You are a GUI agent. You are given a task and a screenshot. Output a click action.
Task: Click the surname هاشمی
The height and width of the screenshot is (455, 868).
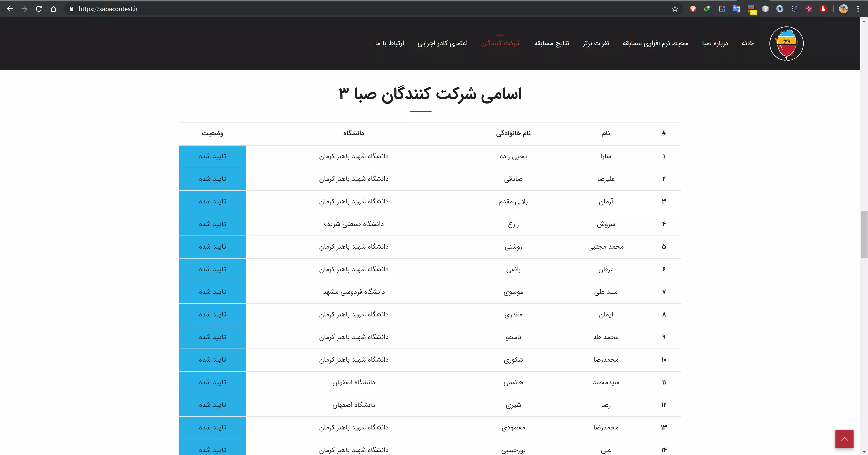click(513, 382)
